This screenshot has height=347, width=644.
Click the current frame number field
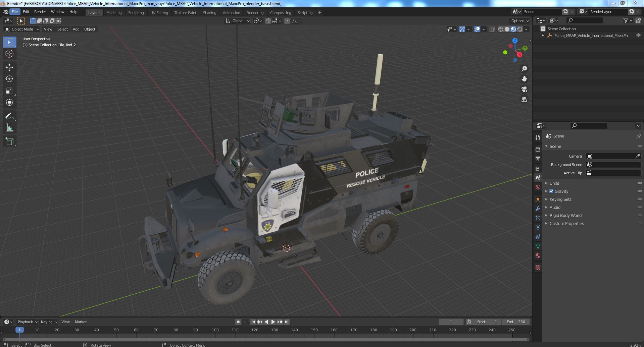pos(451,322)
